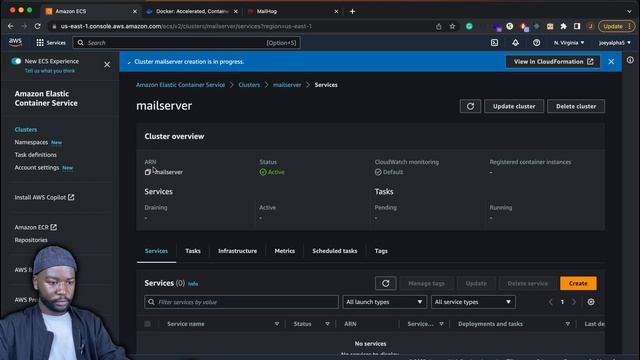Viewport: 640px width, 360px height.
Task: Select all services header checkbox
Action: click(x=147, y=324)
